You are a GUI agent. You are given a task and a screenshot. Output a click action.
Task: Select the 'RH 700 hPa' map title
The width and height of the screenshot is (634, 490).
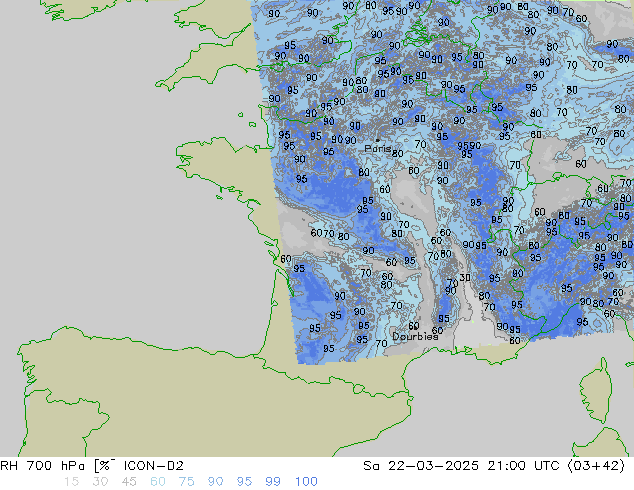tap(42, 466)
